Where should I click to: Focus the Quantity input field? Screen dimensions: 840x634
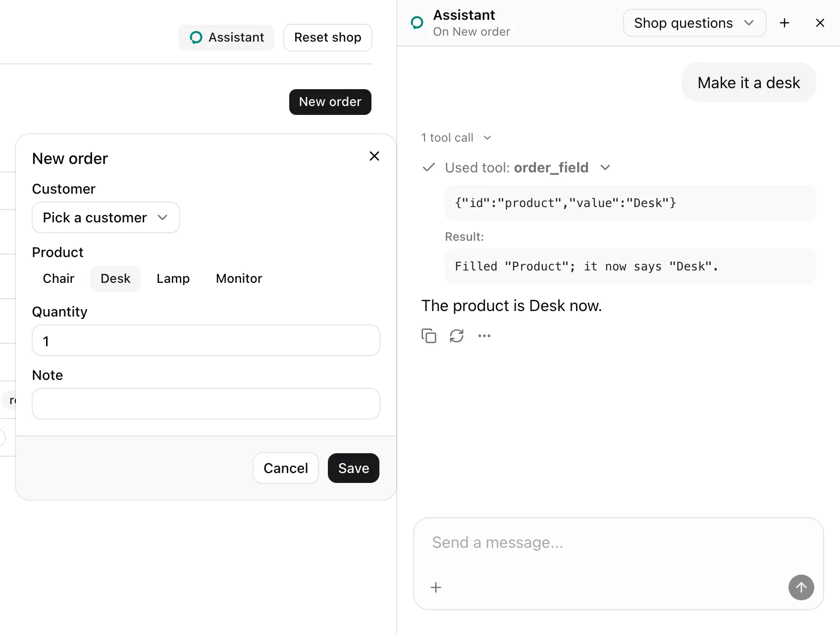[x=206, y=340]
